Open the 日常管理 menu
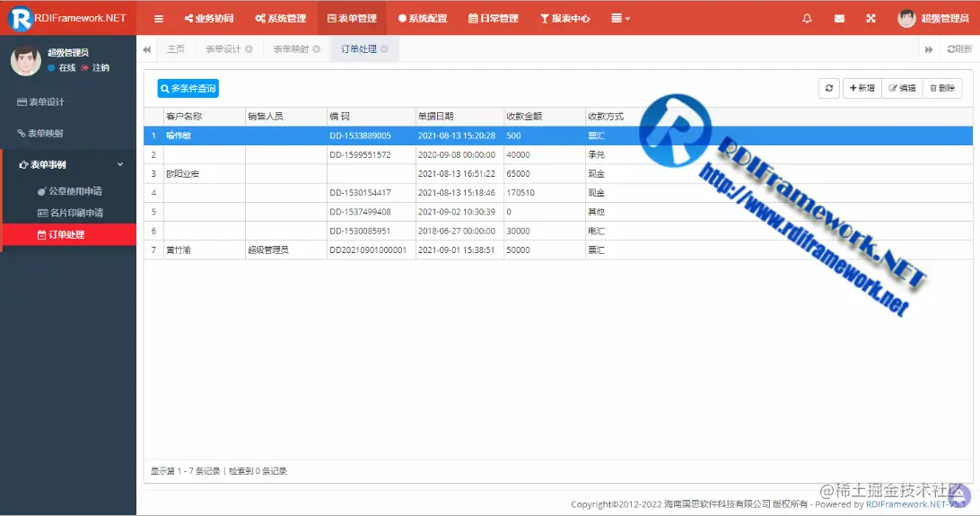Viewport: 980px width, 516px height. (x=493, y=19)
